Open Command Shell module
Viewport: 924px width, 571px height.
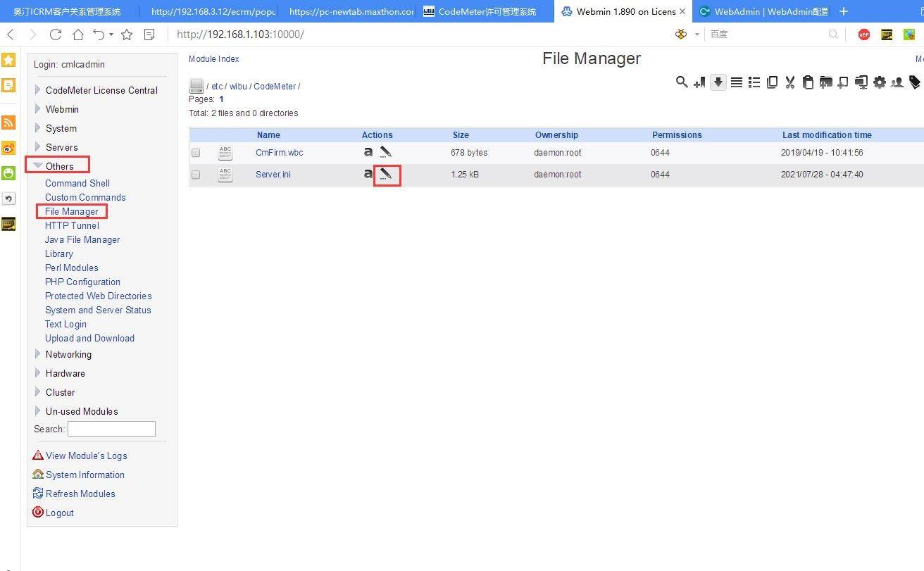pyautogui.click(x=77, y=183)
